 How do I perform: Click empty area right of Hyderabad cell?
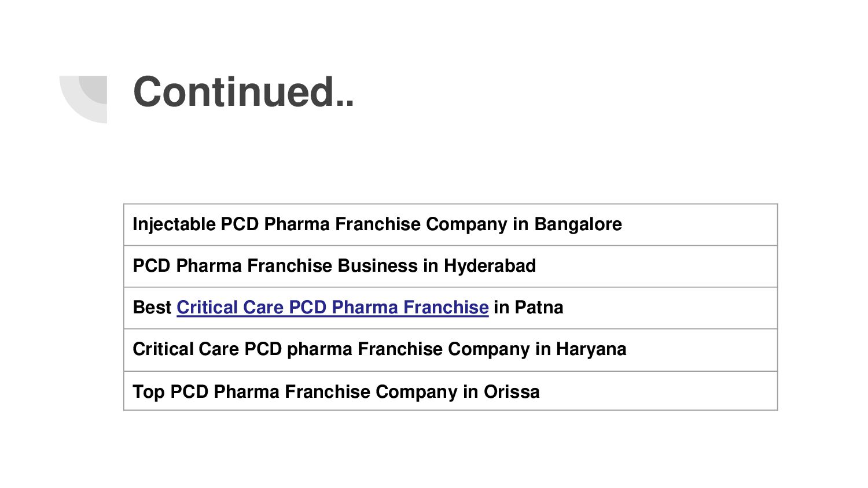pyautogui.click(x=654, y=266)
